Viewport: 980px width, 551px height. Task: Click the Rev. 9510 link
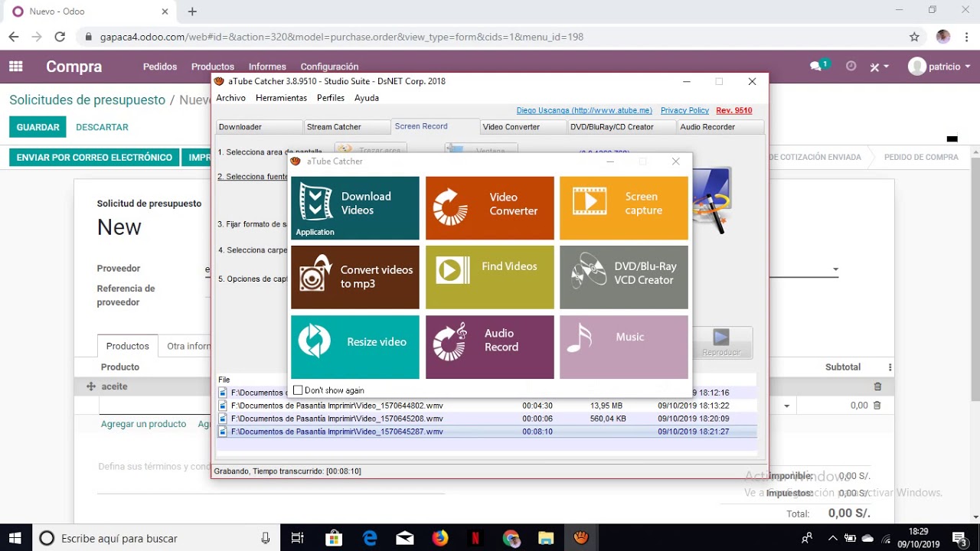click(x=734, y=111)
